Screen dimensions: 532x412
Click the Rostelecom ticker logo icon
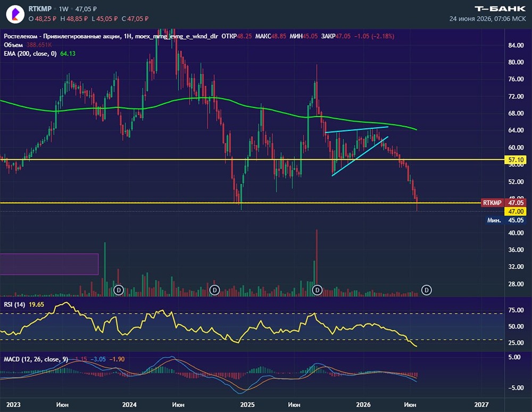click(x=15, y=14)
